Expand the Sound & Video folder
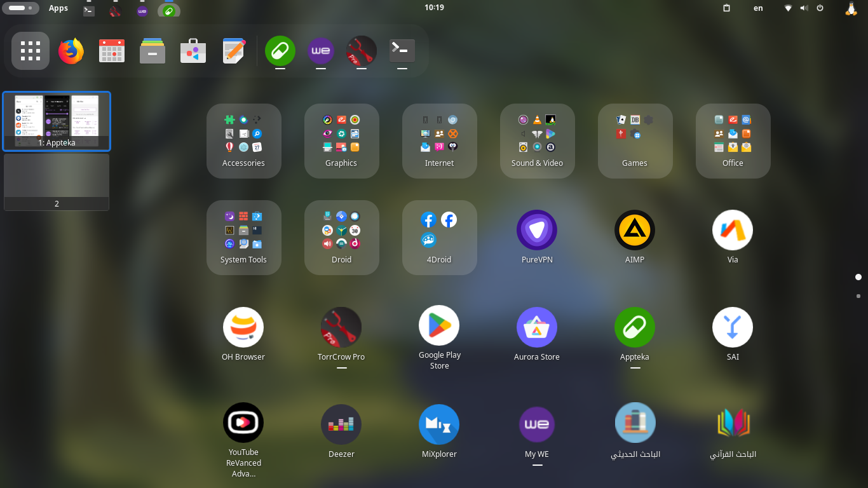868x488 pixels. (x=538, y=141)
